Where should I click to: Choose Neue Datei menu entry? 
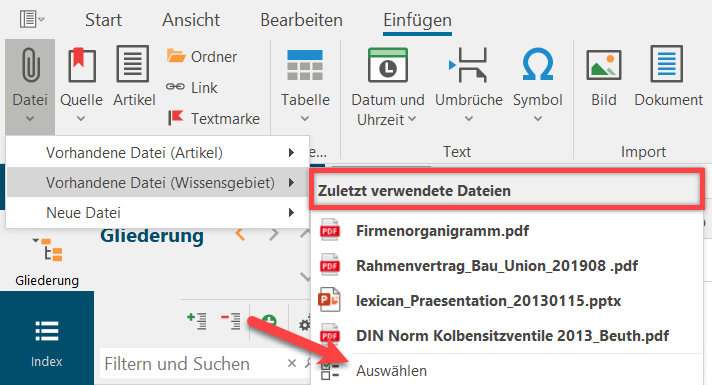pos(158,212)
